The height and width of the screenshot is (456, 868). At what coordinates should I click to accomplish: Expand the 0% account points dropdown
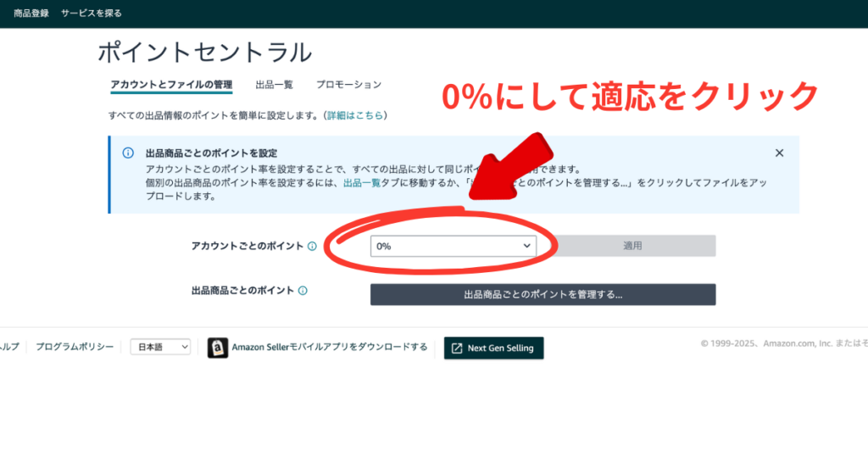coord(453,246)
